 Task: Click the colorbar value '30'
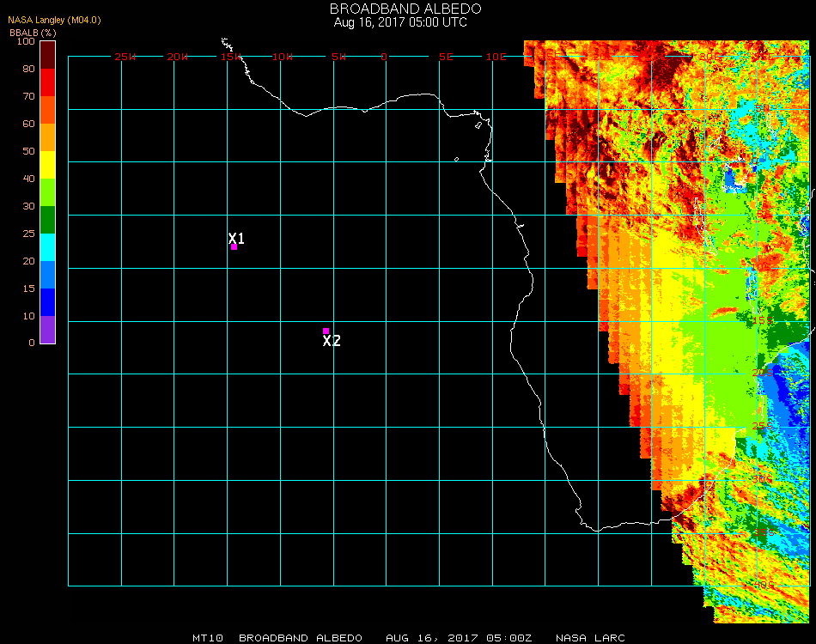pyautogui.click(x=28, y=207)
